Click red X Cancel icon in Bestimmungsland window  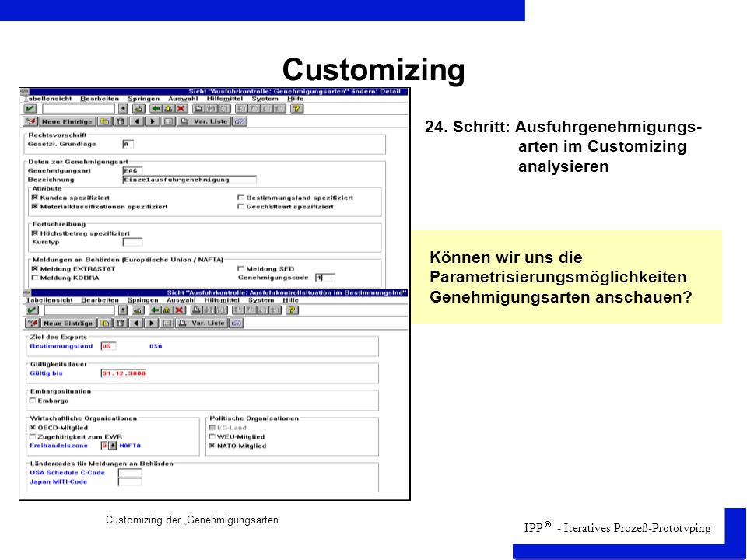coord(180,310)
